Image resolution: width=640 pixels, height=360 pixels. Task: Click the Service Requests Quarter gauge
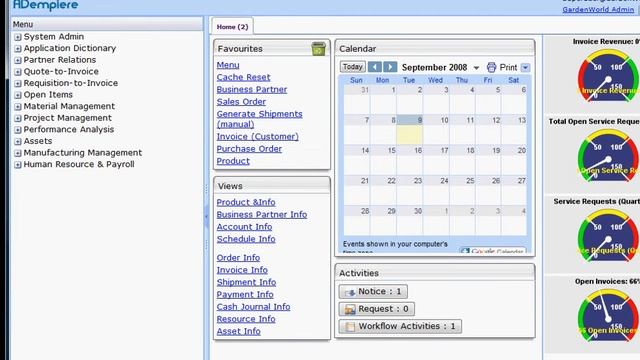(x=608, y=236)
